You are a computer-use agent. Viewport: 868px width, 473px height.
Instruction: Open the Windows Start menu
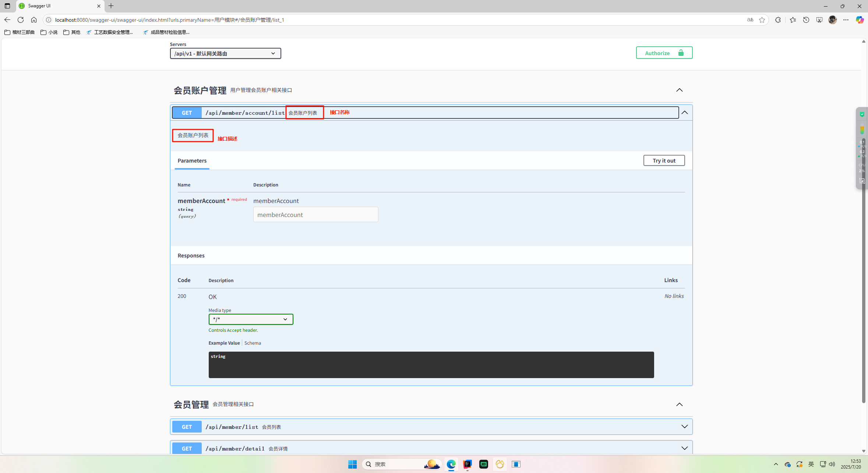352,464
